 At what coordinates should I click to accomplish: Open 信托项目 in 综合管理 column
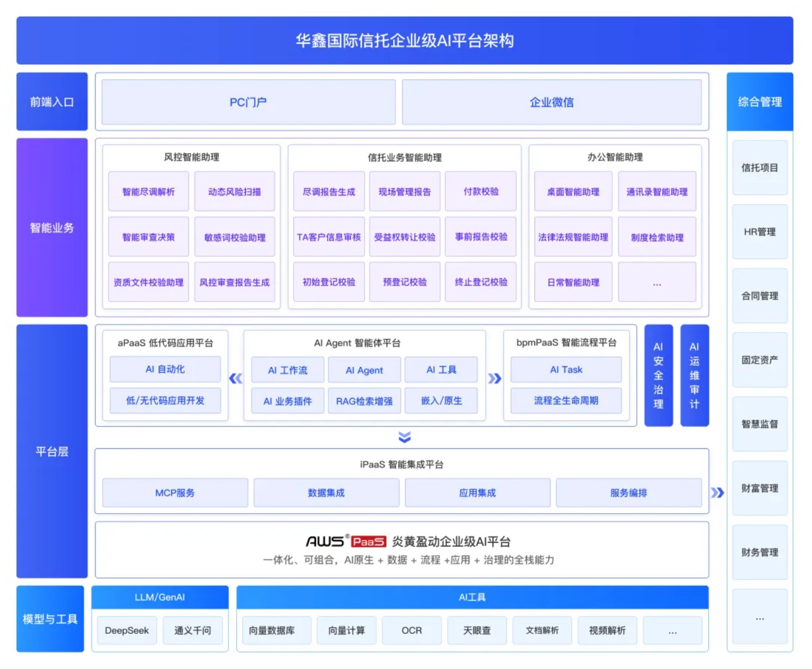760,168
